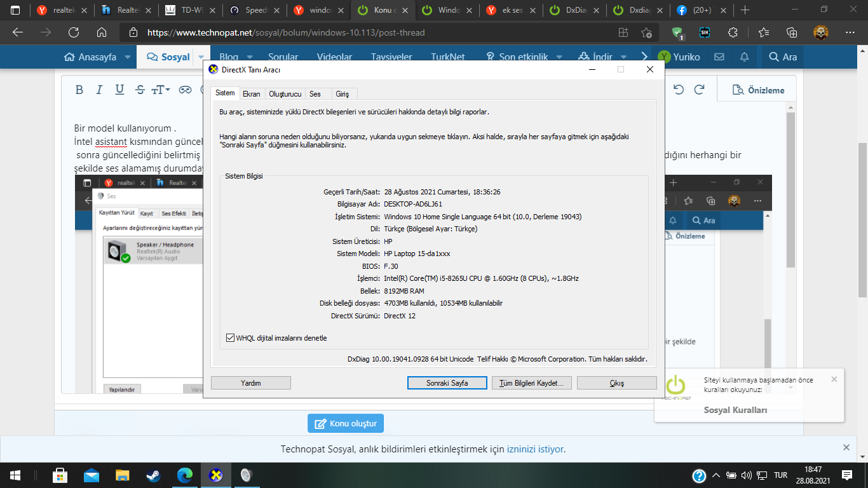Open File Explorer from the taskbar
This screenshot has width=868, height=488.
(x=123, y=475)
